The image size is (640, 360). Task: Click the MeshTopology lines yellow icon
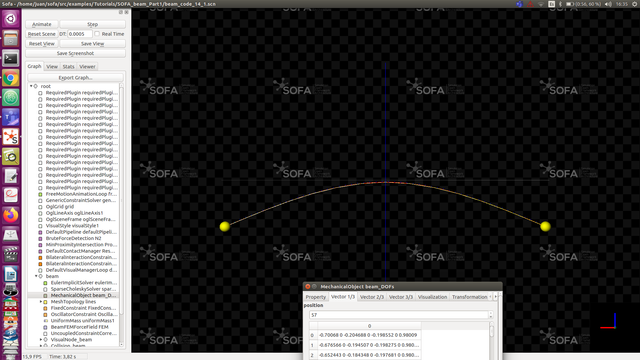(45, 302)
